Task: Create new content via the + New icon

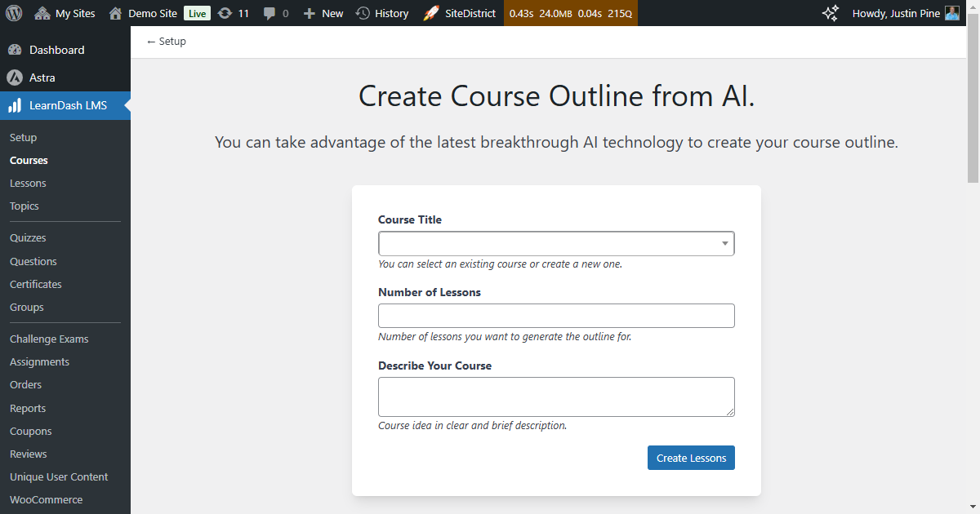Action: click(x=308, y=12)
